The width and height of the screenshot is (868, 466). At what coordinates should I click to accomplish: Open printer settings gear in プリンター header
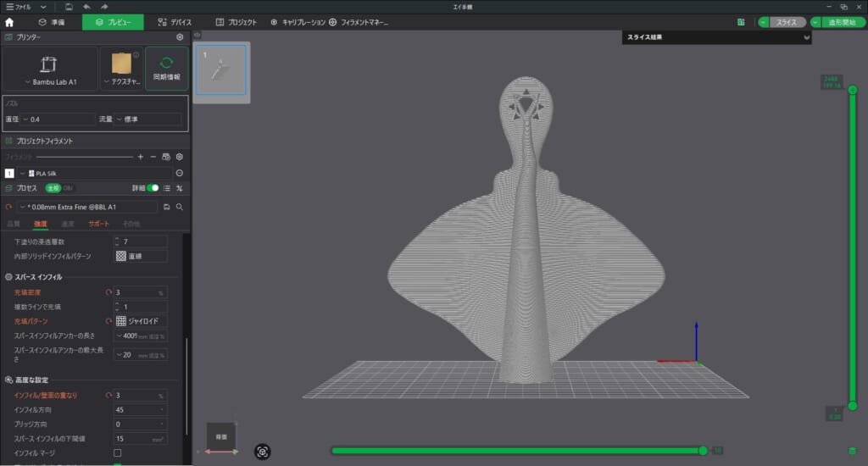(x=180, y=37)
